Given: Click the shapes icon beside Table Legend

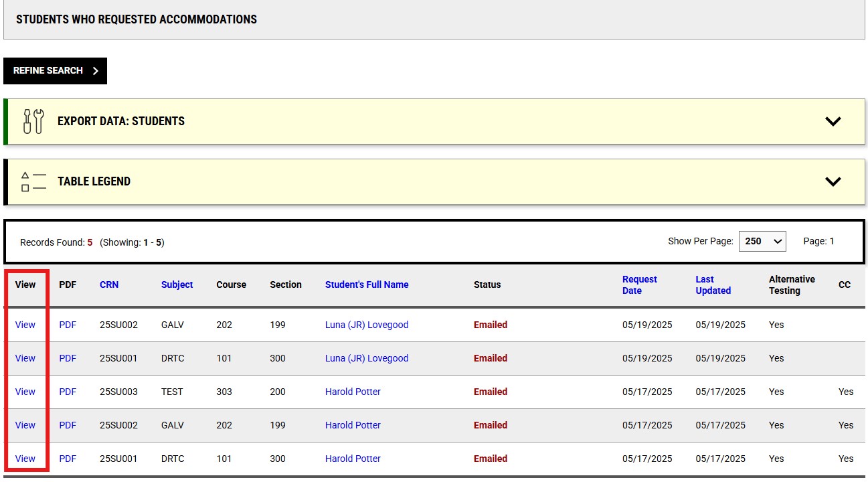Looking at the screenshot, I should (33, 181).
